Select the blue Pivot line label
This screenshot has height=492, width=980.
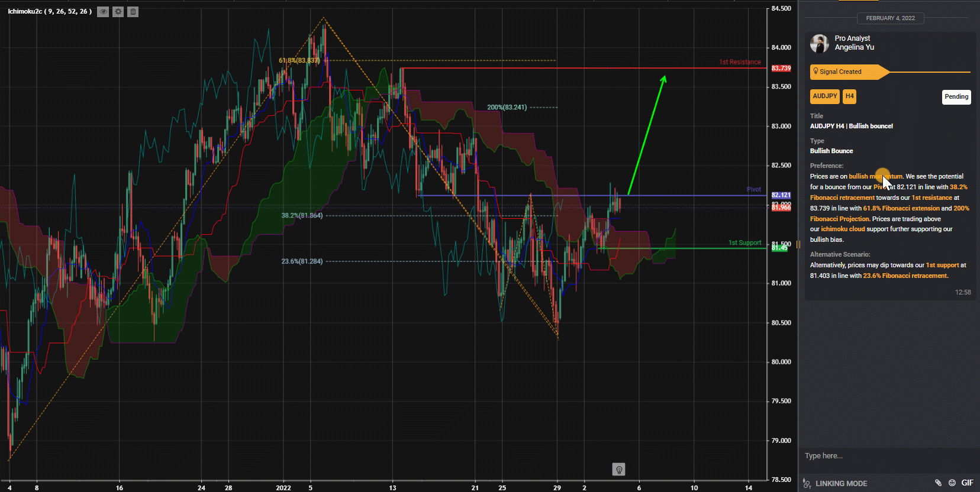coord(754,190)
